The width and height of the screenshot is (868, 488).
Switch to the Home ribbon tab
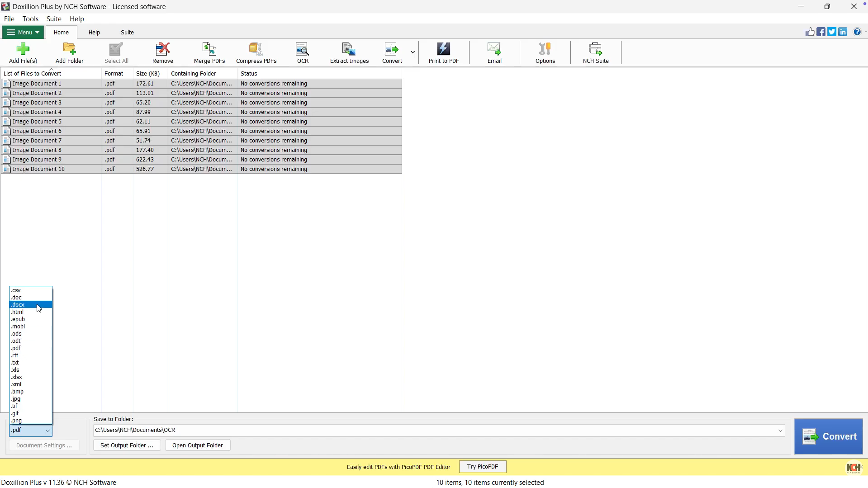(61, 33)
